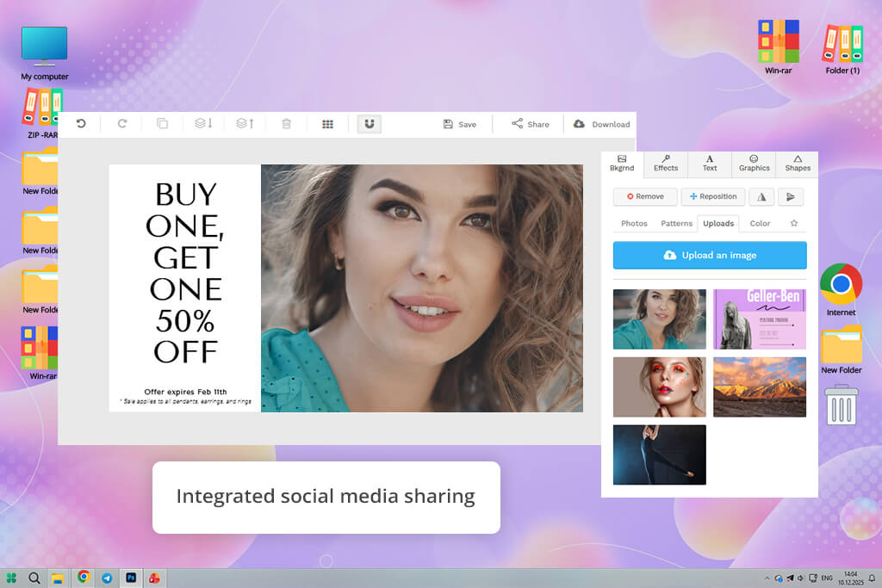Open Chrome from the taskbar
This screenshot has width=882, height=588.
click(x=84, y=577)
